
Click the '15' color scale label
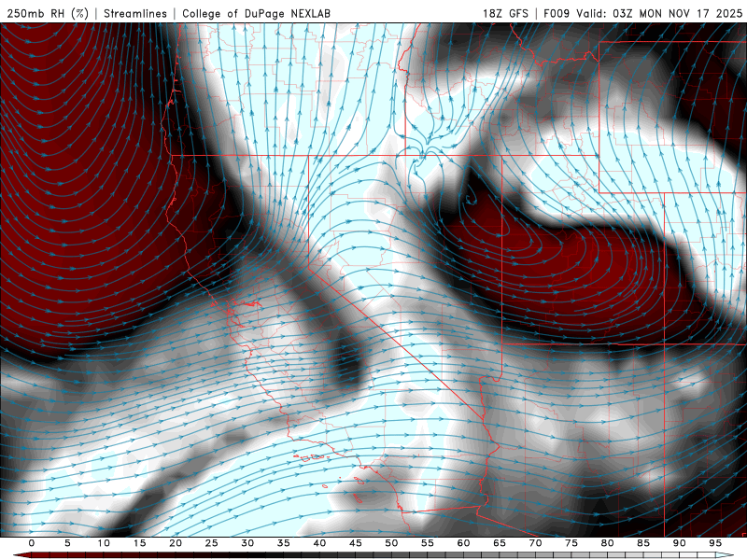tap(139, 543)
